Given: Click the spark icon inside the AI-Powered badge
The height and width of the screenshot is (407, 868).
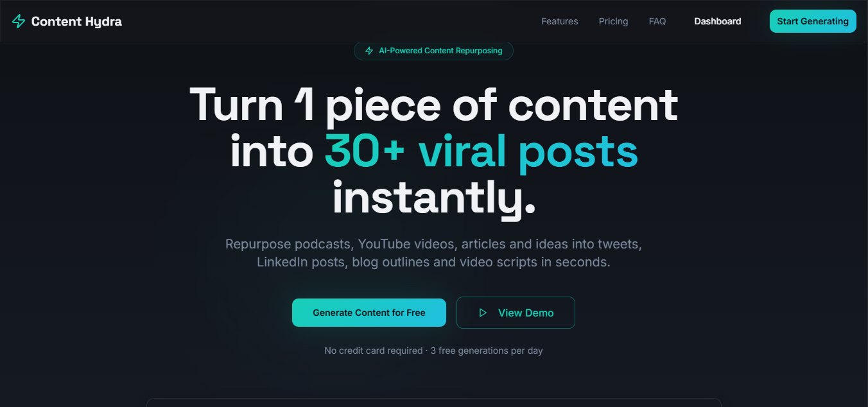Looking at the screenshot, I should click(369, 51).
